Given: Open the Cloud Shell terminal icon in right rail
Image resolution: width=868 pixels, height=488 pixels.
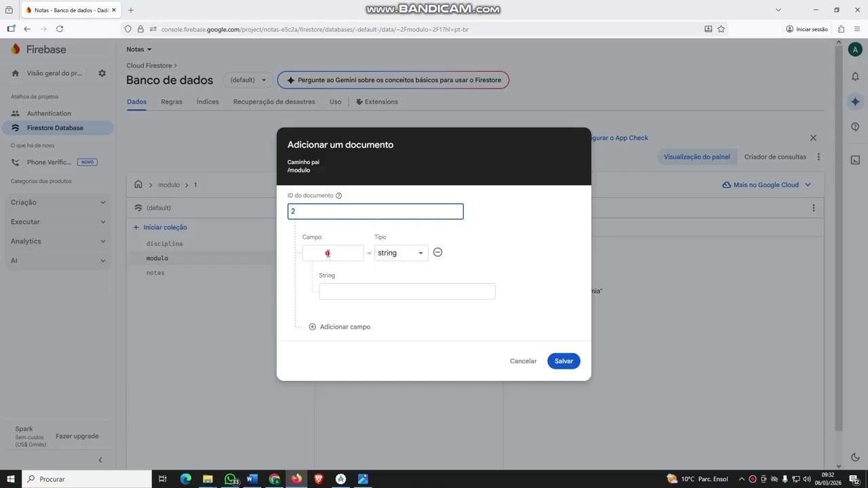Looking at the screenshot, I should (x=855, y=161).
